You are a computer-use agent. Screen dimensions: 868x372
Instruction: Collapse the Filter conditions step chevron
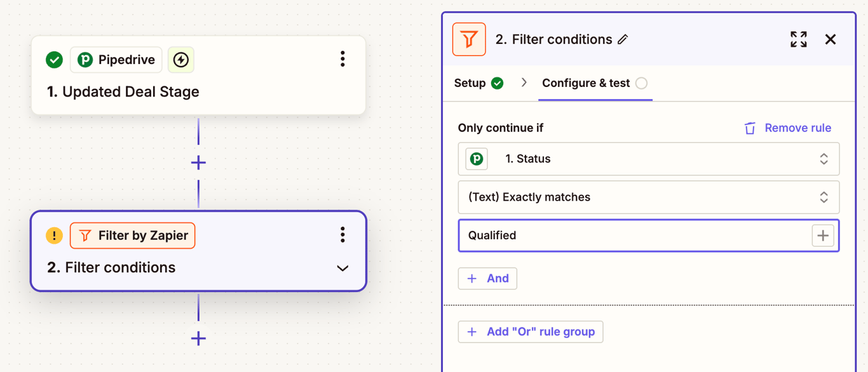(x=342, y=269)
